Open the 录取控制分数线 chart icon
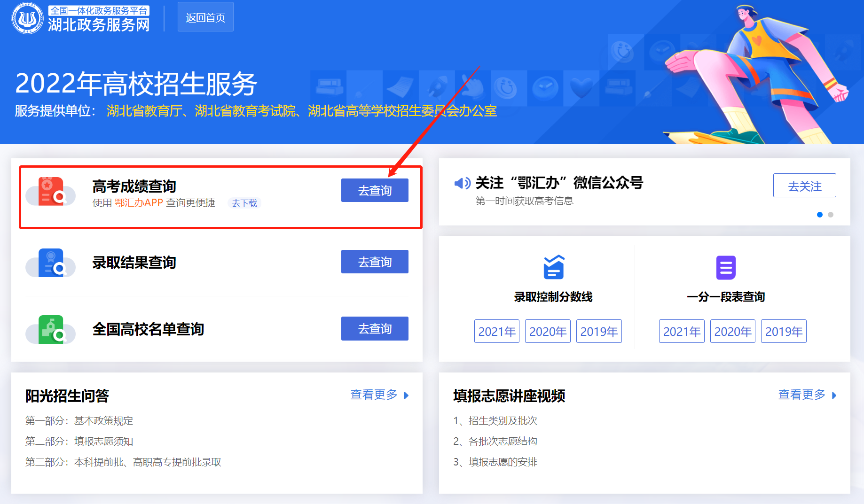Screen dimensions: 864x504 554,267
